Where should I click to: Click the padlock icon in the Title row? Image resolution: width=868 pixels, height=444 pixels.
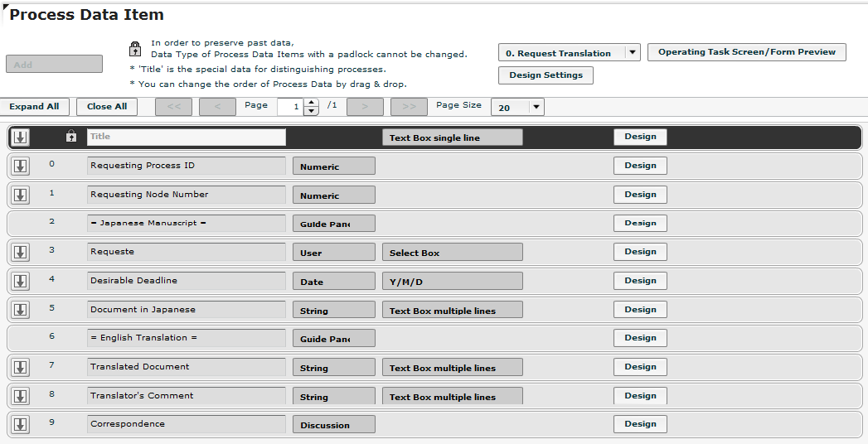(70, 136)
